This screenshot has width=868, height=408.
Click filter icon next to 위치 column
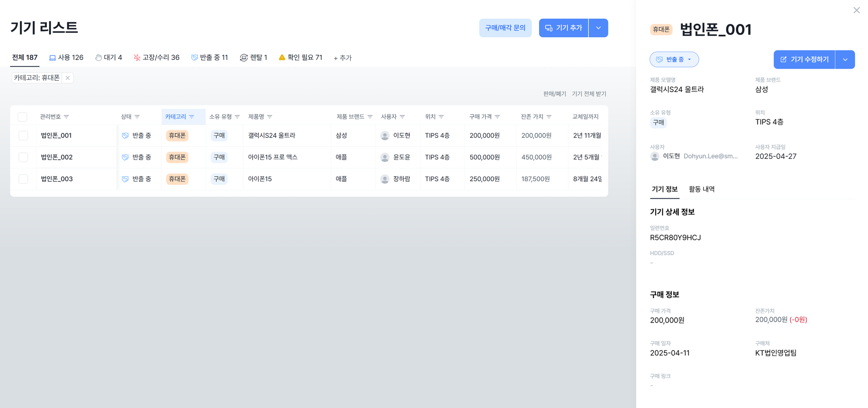tap(441, 117)
